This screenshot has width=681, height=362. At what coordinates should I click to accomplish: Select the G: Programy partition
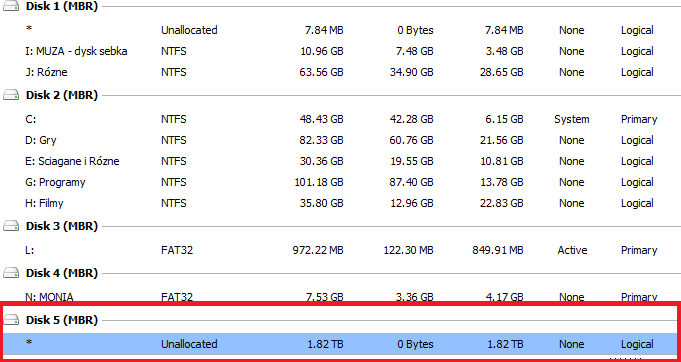[340, 182]
